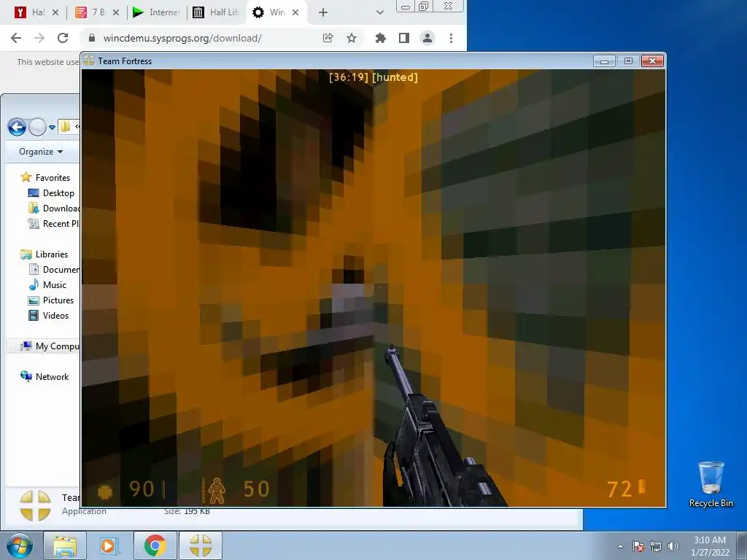The width and height of the screenshot is (747, 560).
Task: Switch to the 'Half Life' tab
Action: click(x=217, y=12)
